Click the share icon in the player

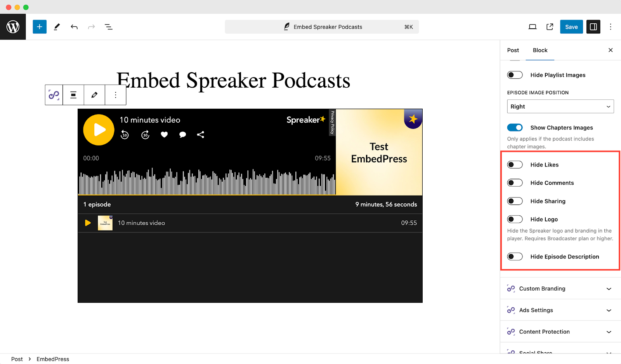pos(200,135)
